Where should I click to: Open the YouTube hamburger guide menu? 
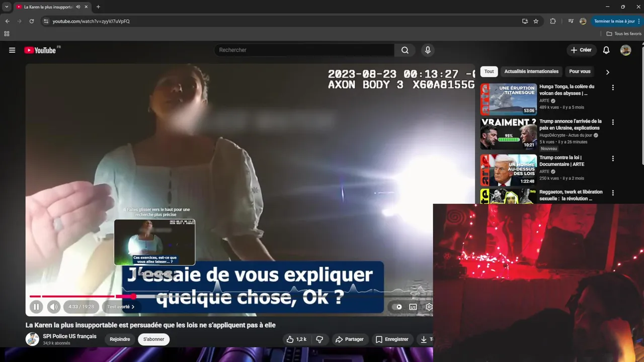[x=12, y=50]
